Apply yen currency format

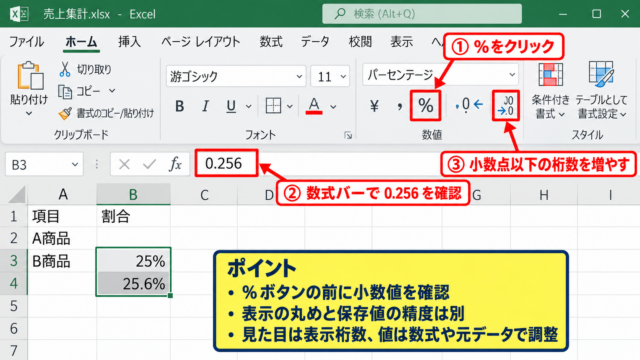point(374,106)
